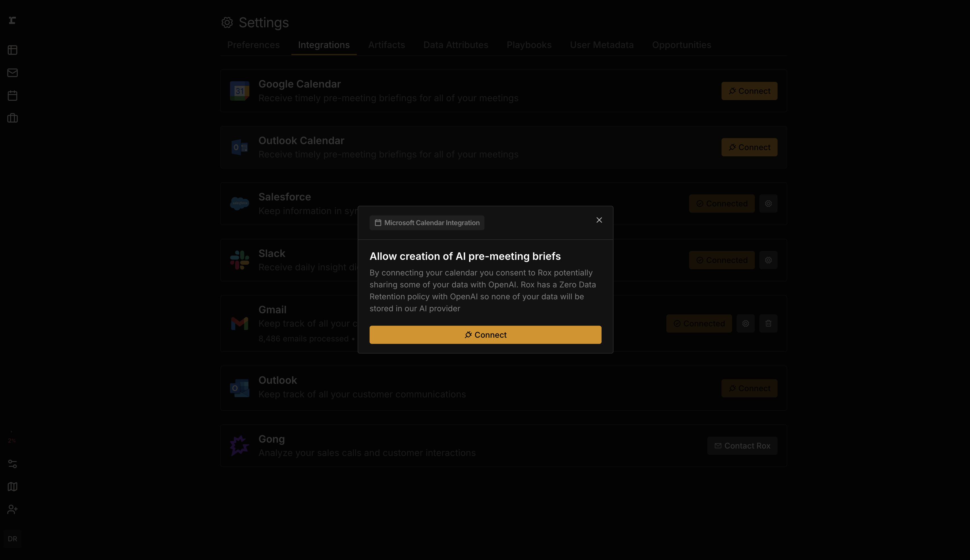The height and width of the screenshot is (560, 970).
Task: Connect Google Calendar integration
Action: [x=749, y=91]
